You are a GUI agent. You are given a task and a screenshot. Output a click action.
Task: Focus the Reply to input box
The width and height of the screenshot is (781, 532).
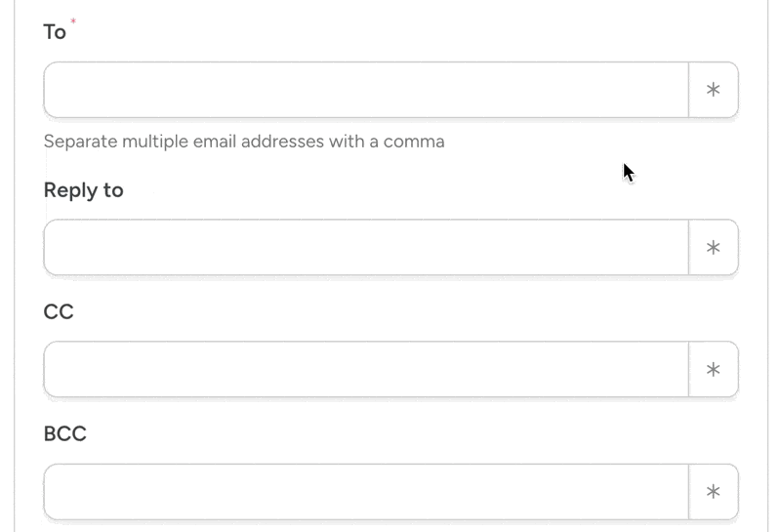click(366, 247)
